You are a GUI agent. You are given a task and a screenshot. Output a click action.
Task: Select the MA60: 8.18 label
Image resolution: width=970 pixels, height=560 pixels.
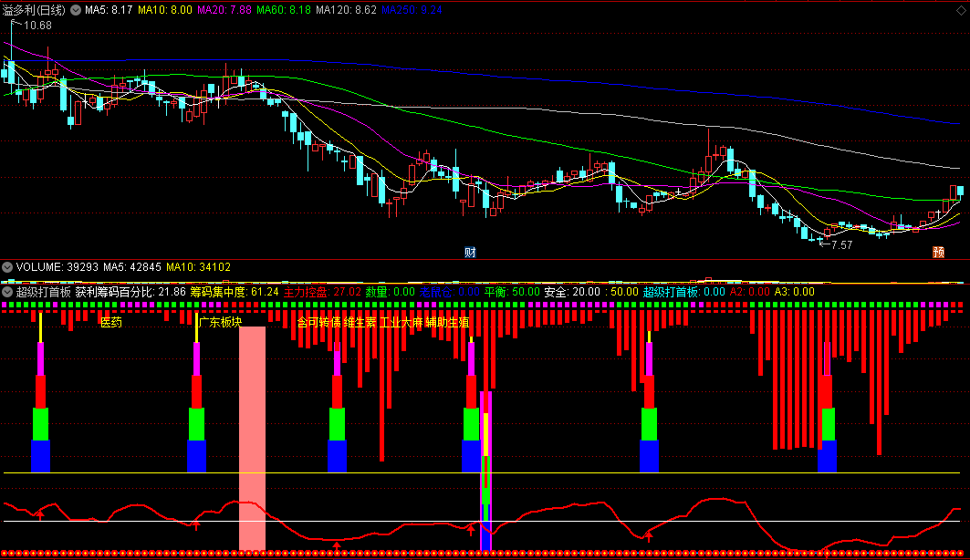pyautogui.click(x=283, y=10)
